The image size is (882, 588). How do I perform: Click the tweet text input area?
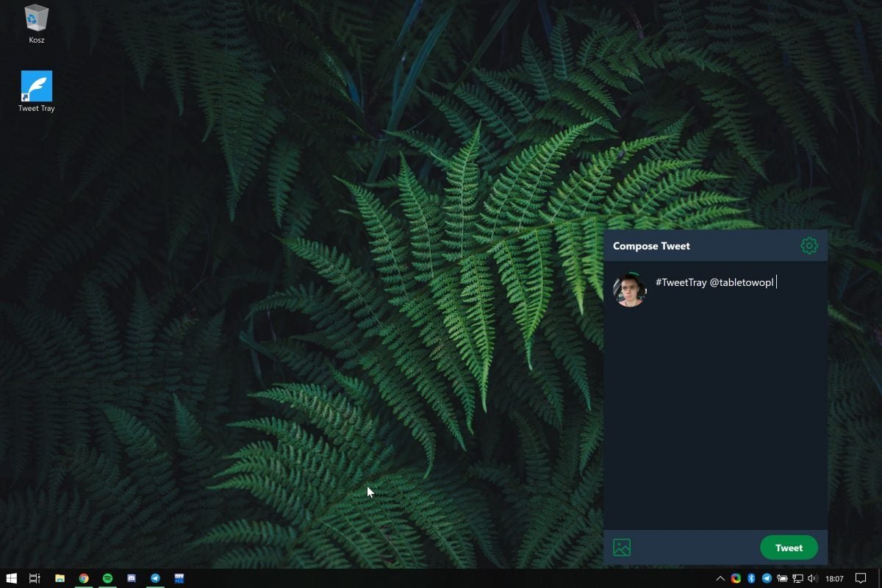(737, 397)
